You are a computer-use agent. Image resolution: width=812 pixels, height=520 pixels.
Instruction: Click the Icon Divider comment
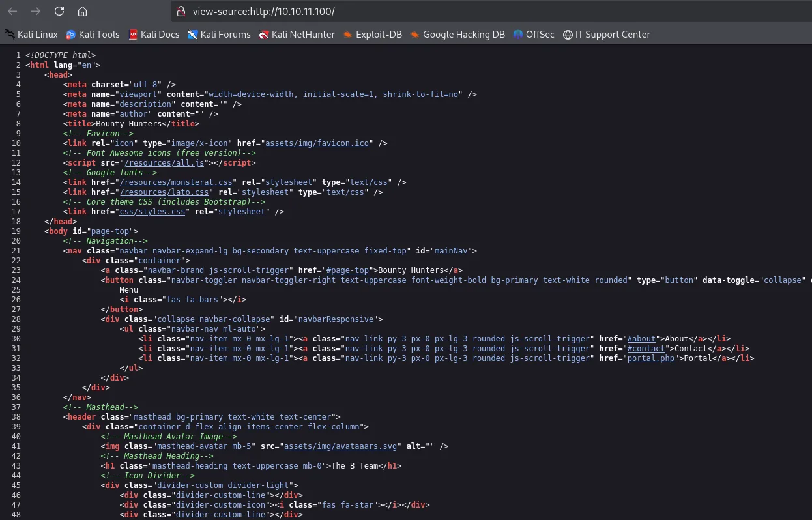[x=148, y=476]
